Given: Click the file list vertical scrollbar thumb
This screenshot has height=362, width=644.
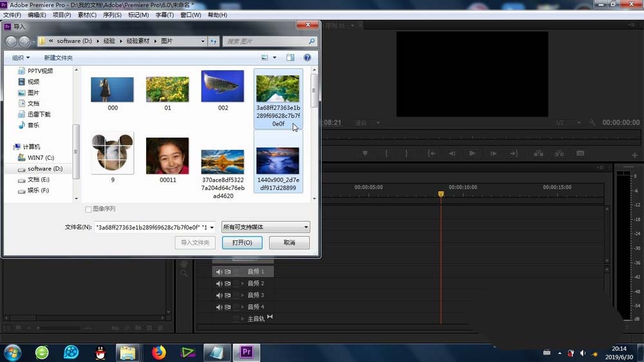Looking at the screenshot, I should [x=314, y=90].
